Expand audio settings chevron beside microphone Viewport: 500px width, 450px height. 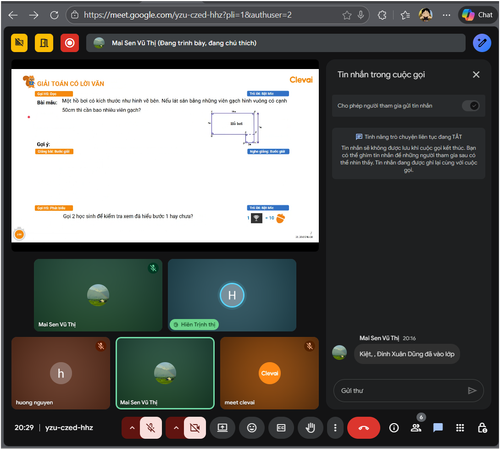(132, 428)
